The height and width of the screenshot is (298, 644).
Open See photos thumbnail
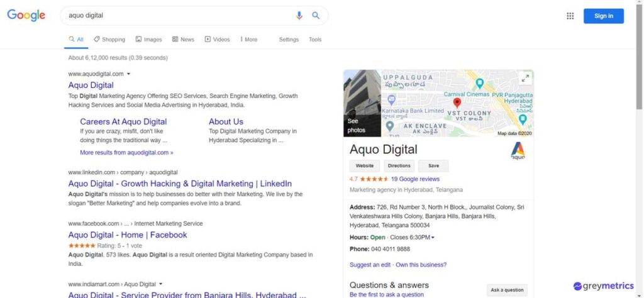pyautogui.click(x=362, y=103)
